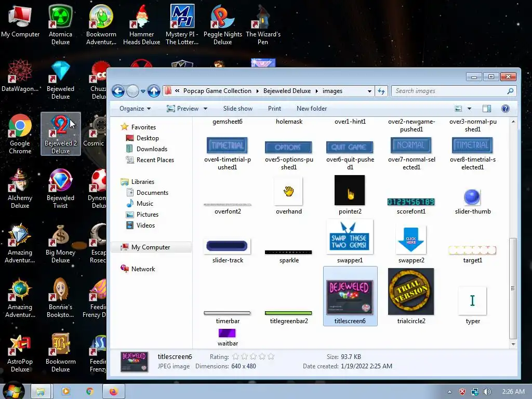
Task: Expand breadcrumb arrow after Popcap Game Collection
Action: [257, 91]
